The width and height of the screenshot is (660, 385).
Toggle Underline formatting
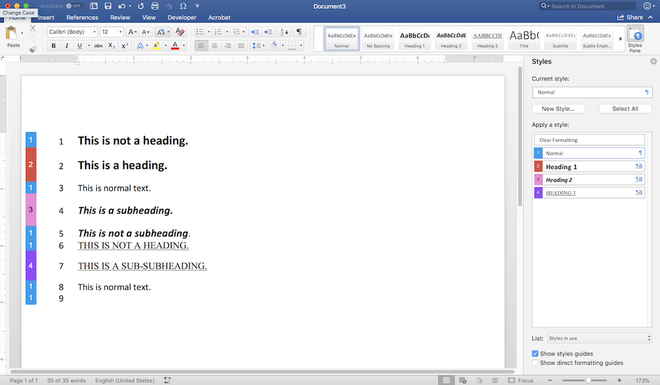[x=80, y=45]
